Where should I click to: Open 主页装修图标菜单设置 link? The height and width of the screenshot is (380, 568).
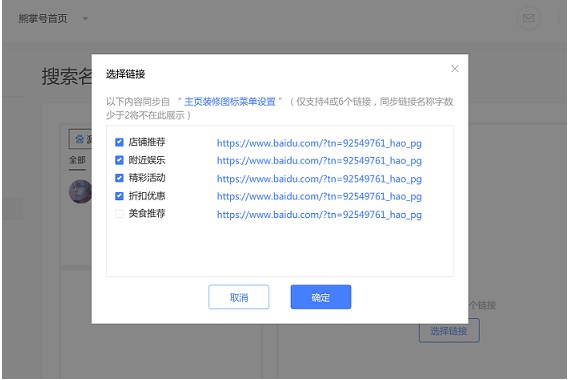coord(230,102)
